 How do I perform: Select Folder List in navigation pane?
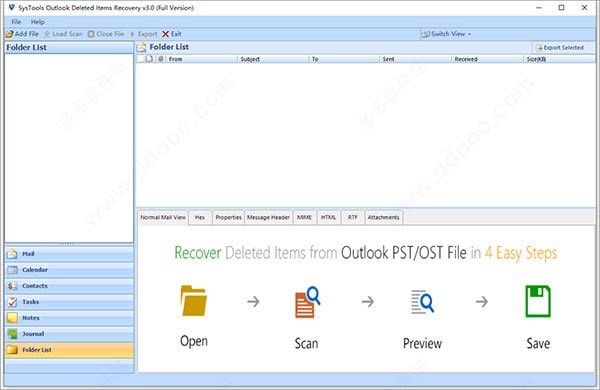click(69, 350)
